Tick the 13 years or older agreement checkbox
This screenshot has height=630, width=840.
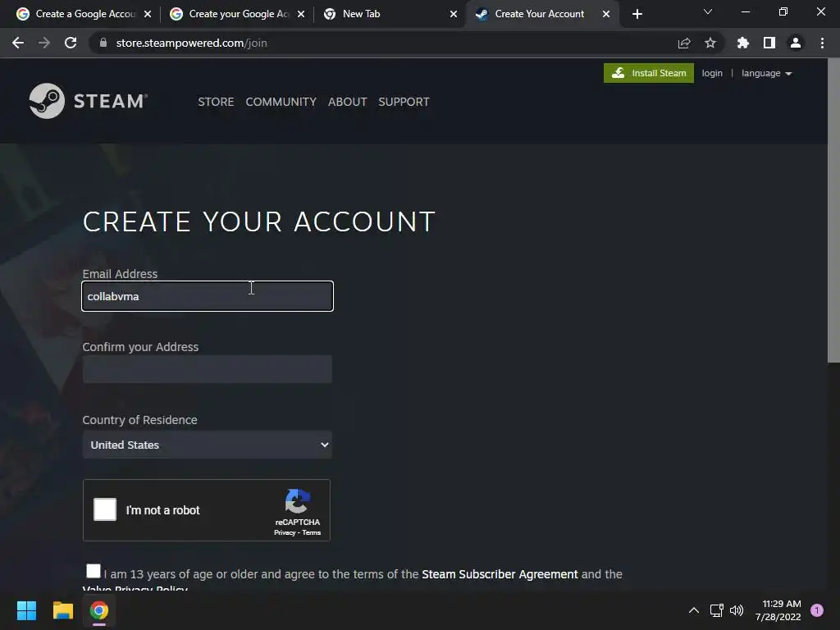point(94,571)
